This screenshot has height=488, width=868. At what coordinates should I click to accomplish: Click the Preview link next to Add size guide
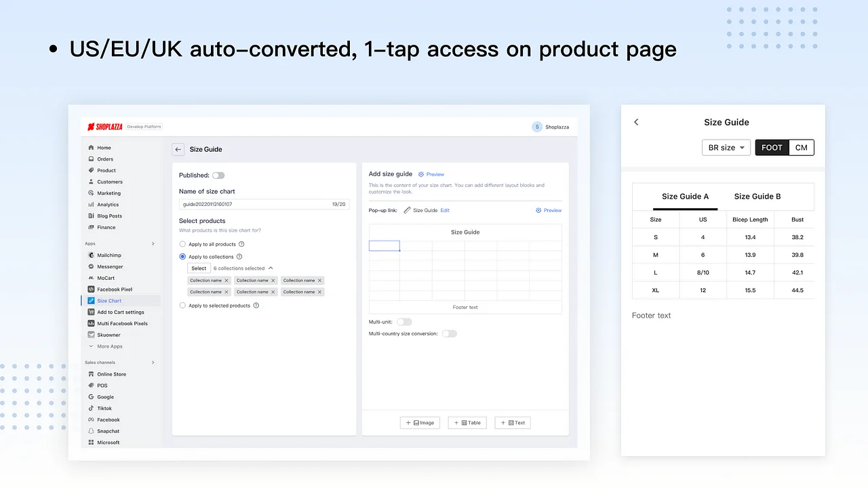tap(431, 175)
